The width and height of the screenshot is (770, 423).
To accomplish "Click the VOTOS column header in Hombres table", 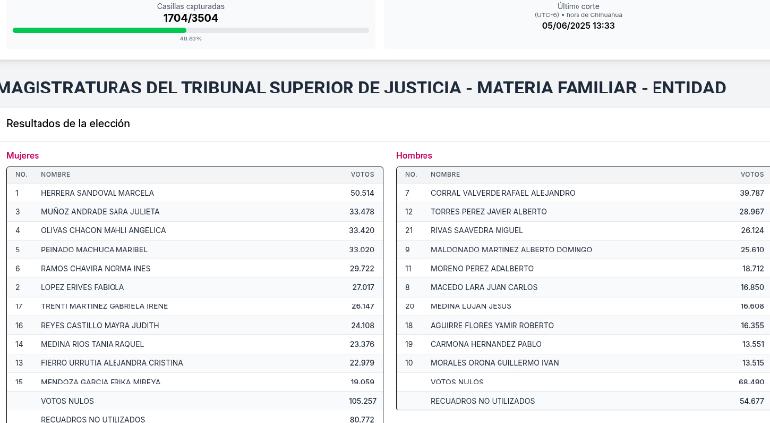I will (752, 174).
